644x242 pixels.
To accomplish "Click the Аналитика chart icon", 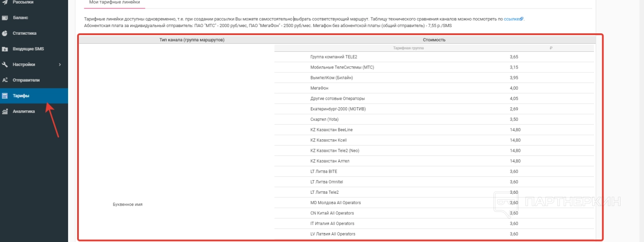I will (5, 111).
